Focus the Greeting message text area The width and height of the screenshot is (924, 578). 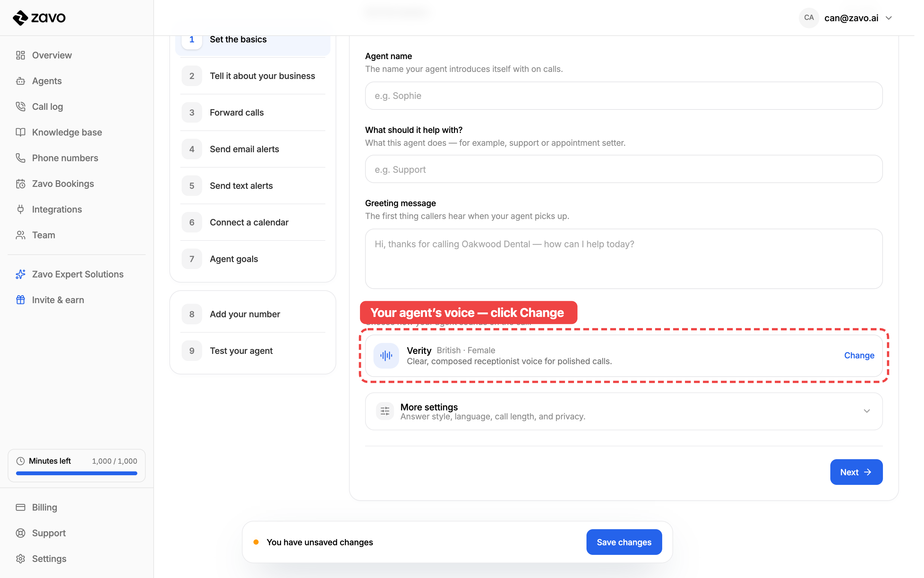623,259
